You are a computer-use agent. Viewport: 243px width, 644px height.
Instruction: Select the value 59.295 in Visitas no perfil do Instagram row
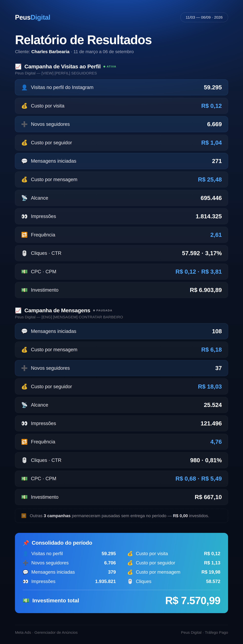pos(213,87)
